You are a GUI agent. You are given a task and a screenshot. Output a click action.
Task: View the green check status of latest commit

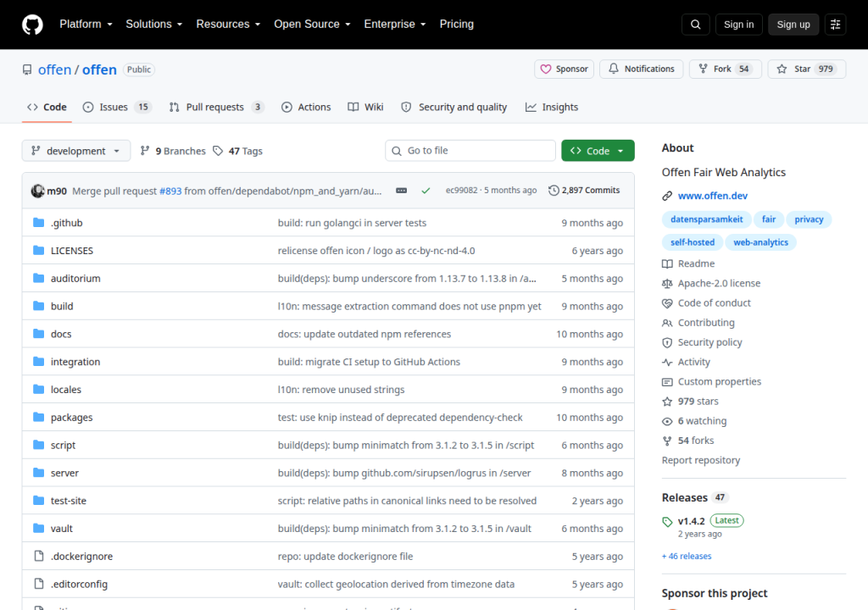tap(426, 191)
